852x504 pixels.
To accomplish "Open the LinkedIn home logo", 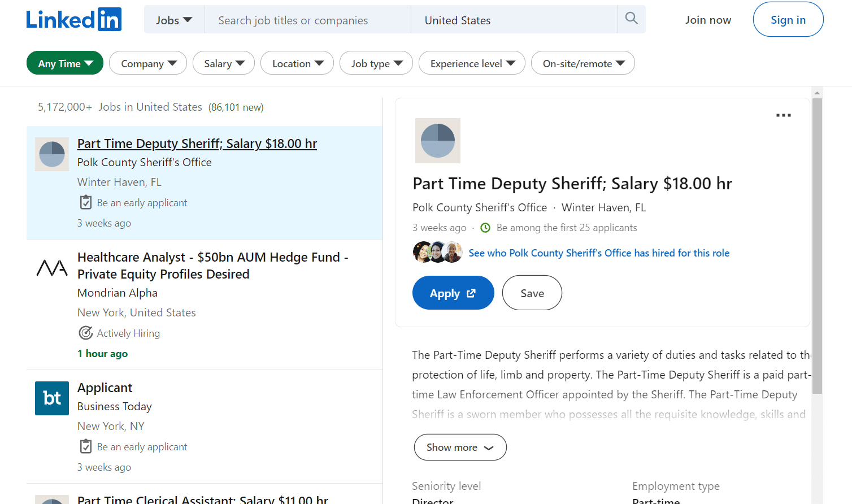I will [x=74, y=20].
